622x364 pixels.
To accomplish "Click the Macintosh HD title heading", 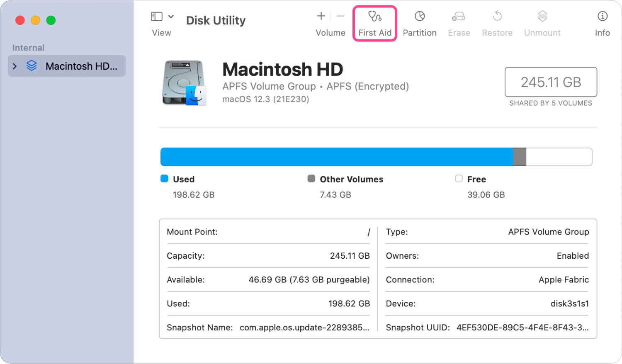I will click(283, 69).
